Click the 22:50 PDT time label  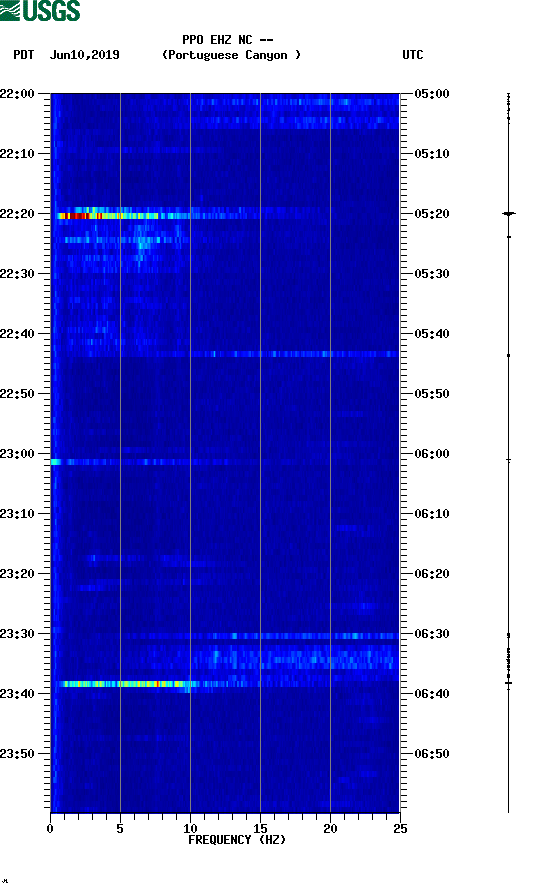click(17, 394)
